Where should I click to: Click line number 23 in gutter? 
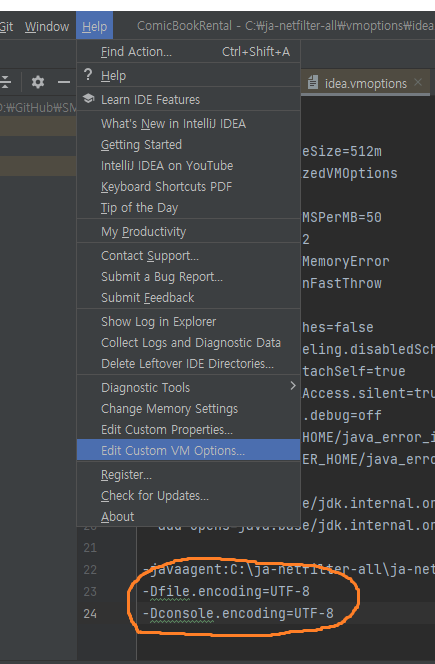(90, 592)
